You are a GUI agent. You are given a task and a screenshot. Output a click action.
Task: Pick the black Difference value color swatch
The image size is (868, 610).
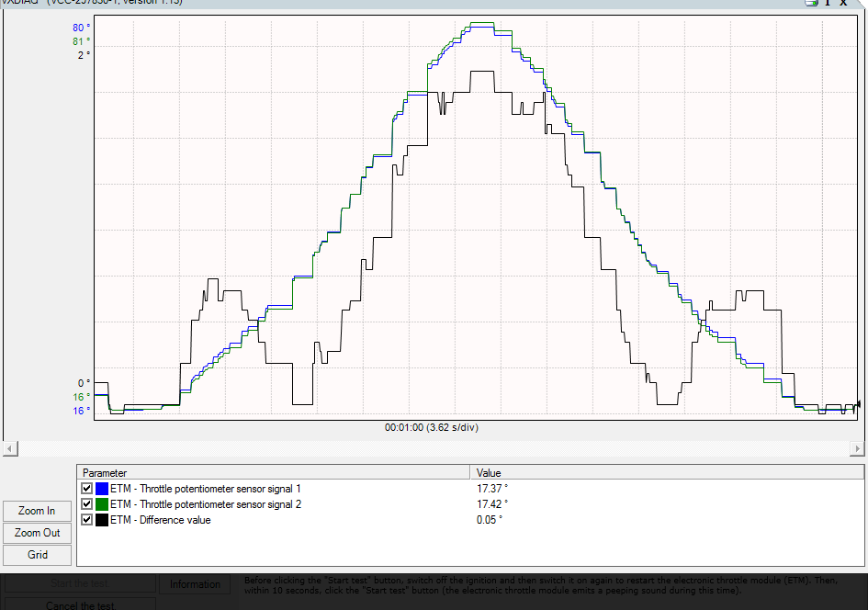pyautogui.click(x=101, y=520)
